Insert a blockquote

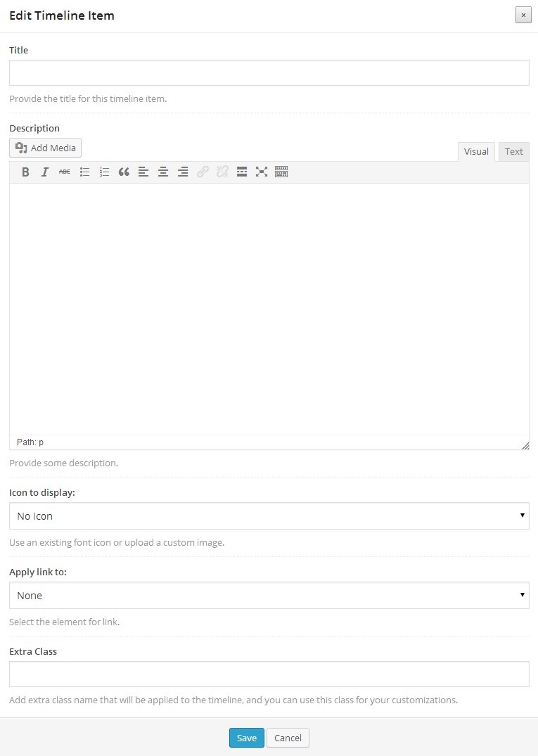(x=124, y=172)
